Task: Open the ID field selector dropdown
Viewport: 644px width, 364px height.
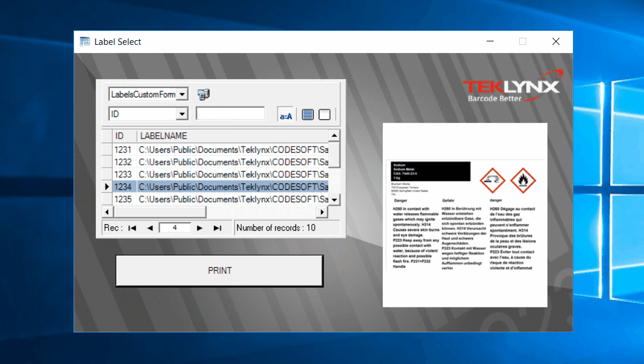Action: tap(182, 114)
